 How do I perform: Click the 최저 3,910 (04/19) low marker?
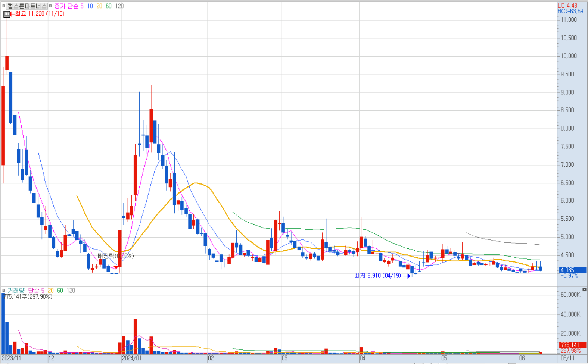point(377,276)
